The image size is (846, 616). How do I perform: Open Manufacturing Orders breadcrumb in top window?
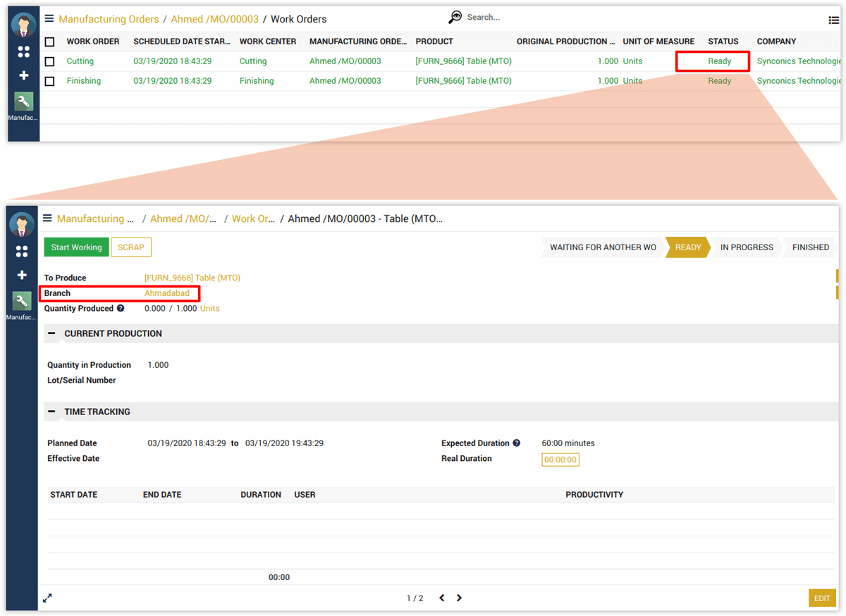pyautogui.click(x=109, y=19)
